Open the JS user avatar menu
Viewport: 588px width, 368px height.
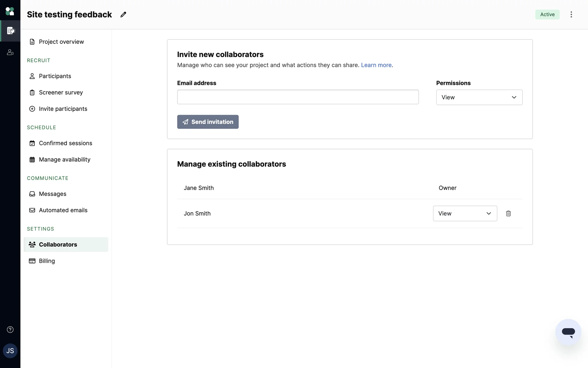(10, 351)
